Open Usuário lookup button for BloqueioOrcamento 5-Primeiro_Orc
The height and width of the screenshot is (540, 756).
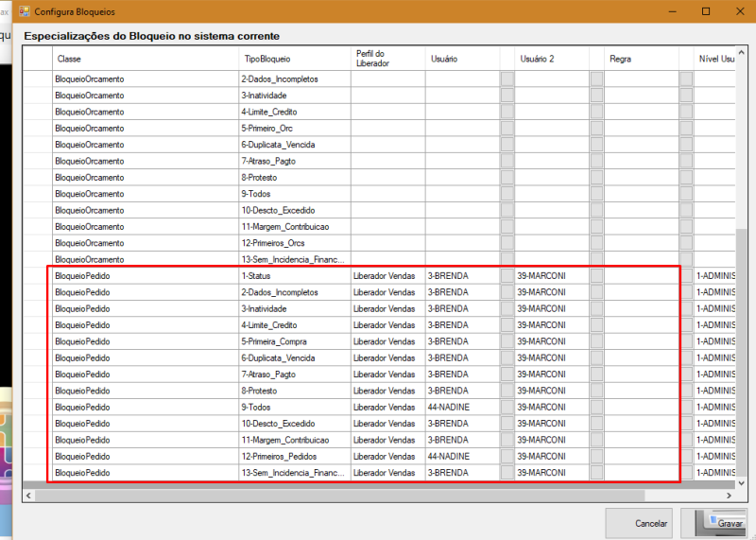[x=507, y=129]
